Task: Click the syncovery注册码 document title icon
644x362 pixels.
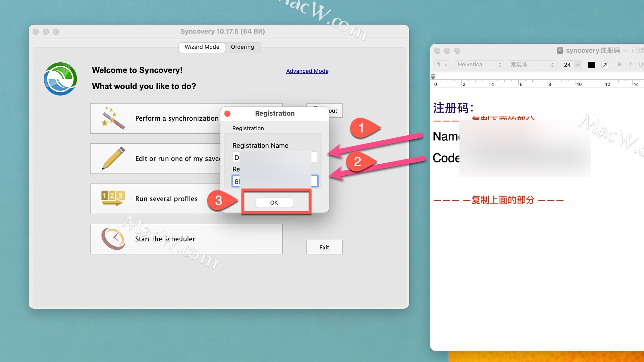Action: [x=560, y=51]
